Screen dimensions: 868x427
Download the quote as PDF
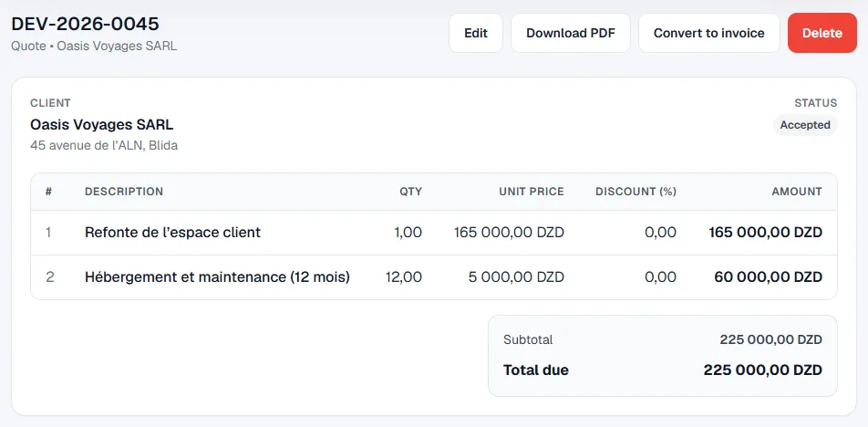[570, 33]
